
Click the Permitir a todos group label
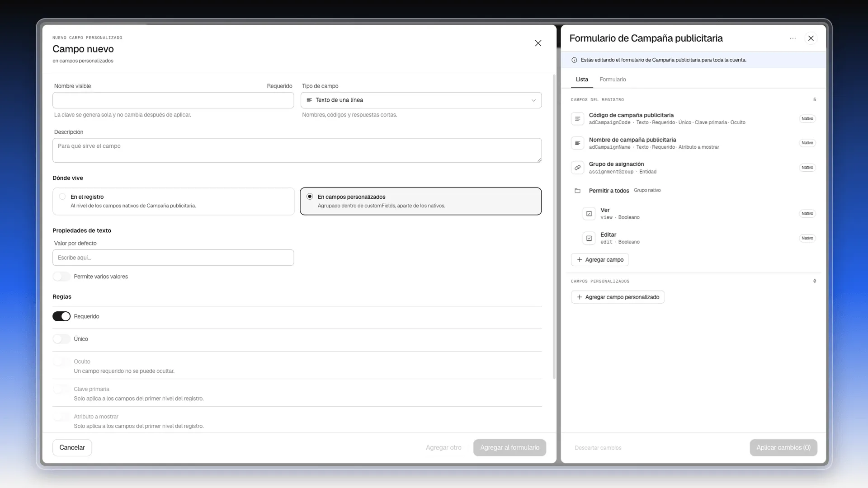(609, 191)
